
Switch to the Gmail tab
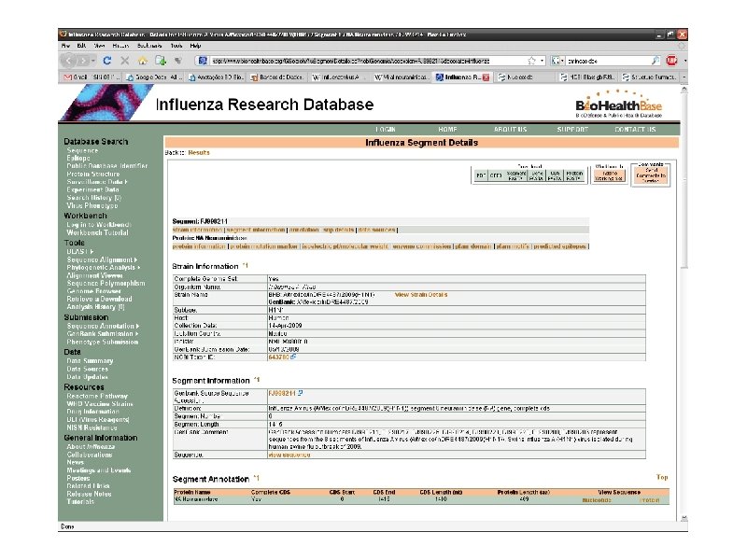click(89, 77)
